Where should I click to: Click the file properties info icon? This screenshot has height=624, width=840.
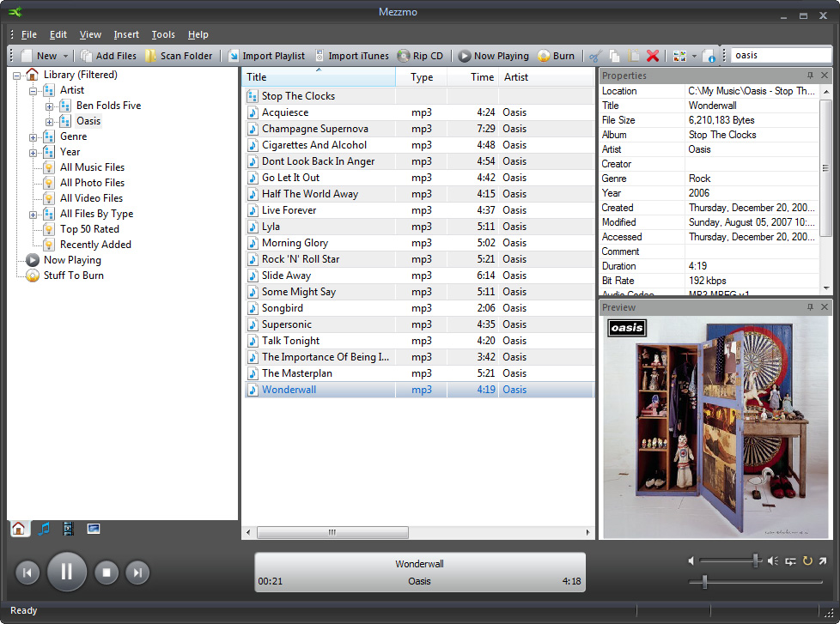(x=709, y=56)
